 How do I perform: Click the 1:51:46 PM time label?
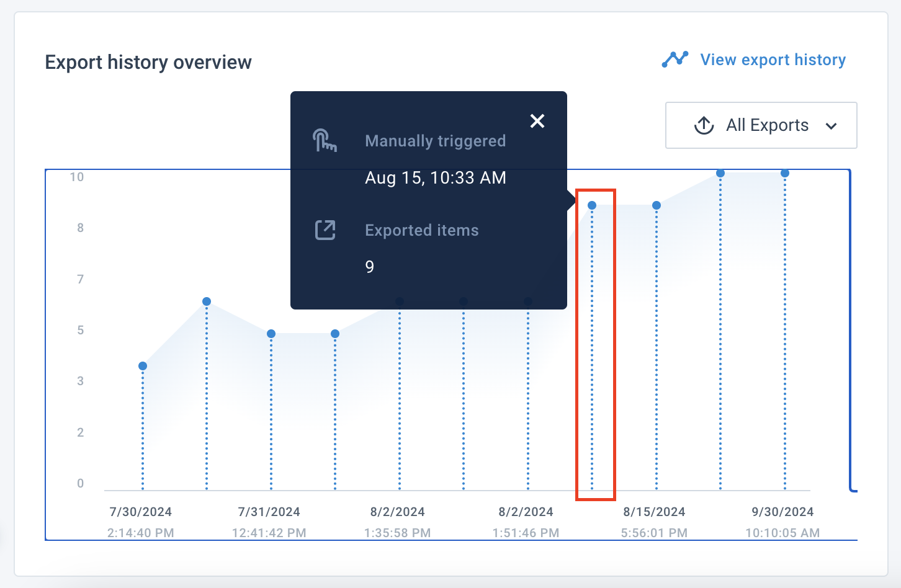coord(526,533)
